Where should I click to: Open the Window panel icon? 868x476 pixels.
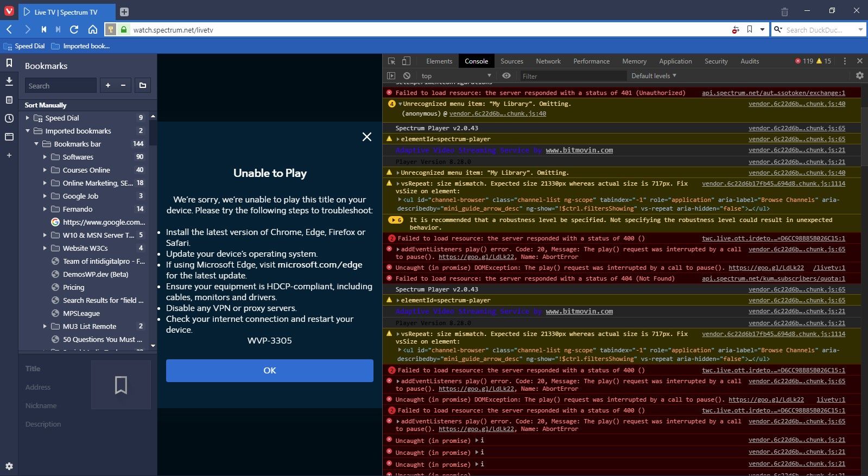(9, 137)
